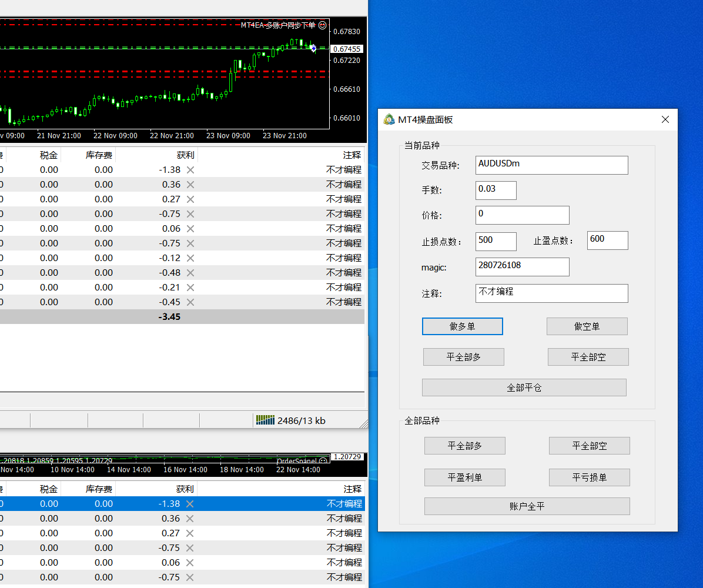Close the upper order with profit -0.45
The width and height of the screenshot is (703, 588).
[190, 302]
